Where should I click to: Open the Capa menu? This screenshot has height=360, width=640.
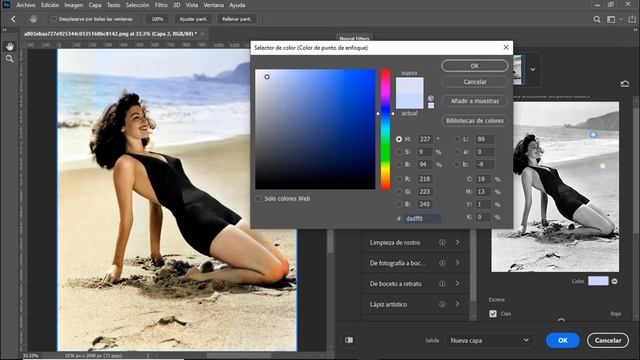click(x=95, y=5)
